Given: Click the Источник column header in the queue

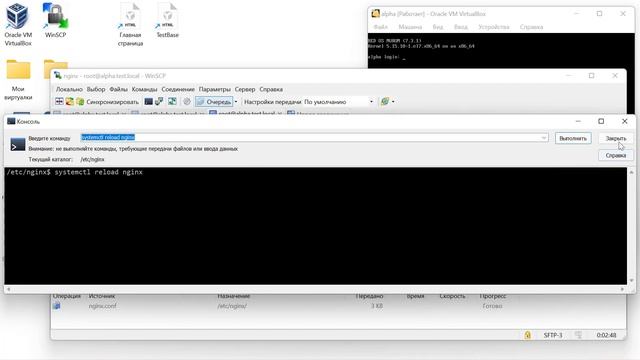Looking at the screenshot, I should point(102,296).
